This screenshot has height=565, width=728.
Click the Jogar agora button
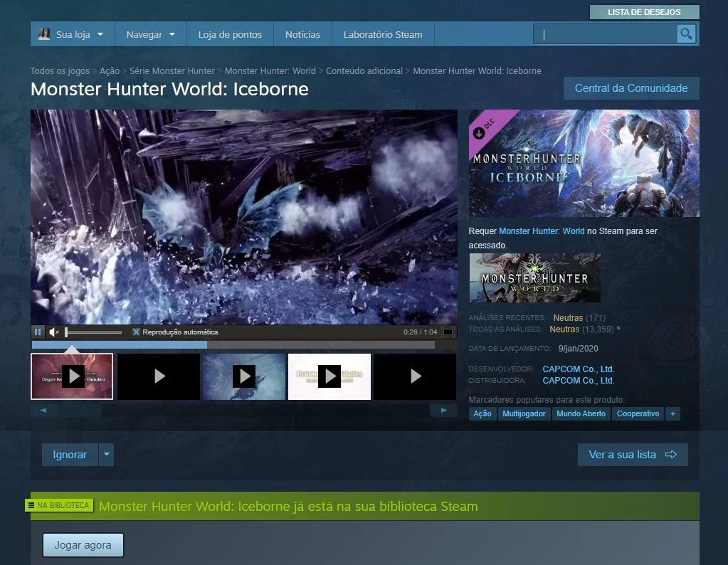83,545
